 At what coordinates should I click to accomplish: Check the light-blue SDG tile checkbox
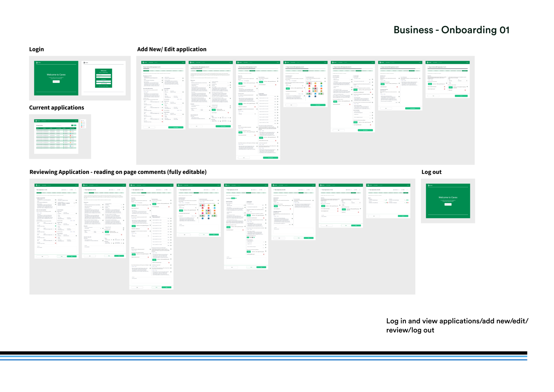click(319, 86)
